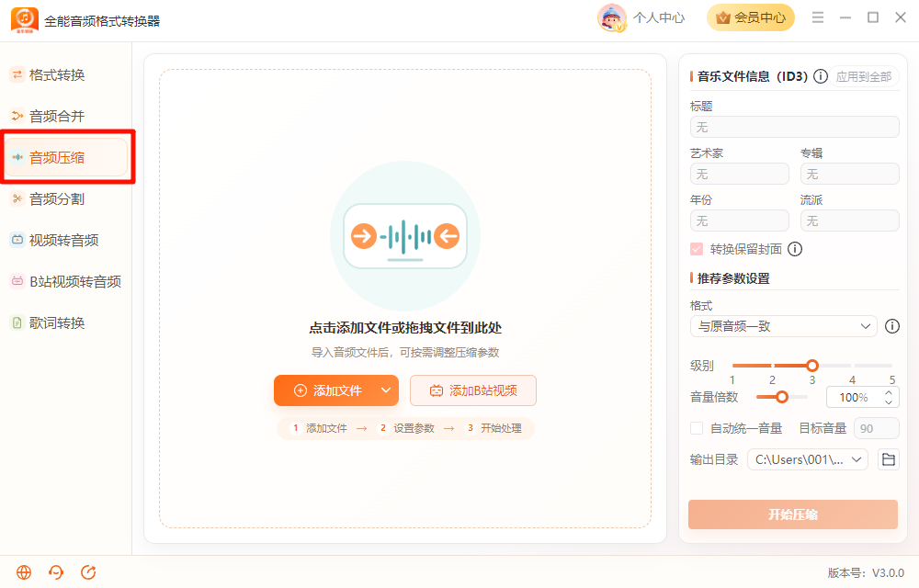Open the 格式 与原音频一致 dropdown
919x588 pixels.
[x=784, y=326]
